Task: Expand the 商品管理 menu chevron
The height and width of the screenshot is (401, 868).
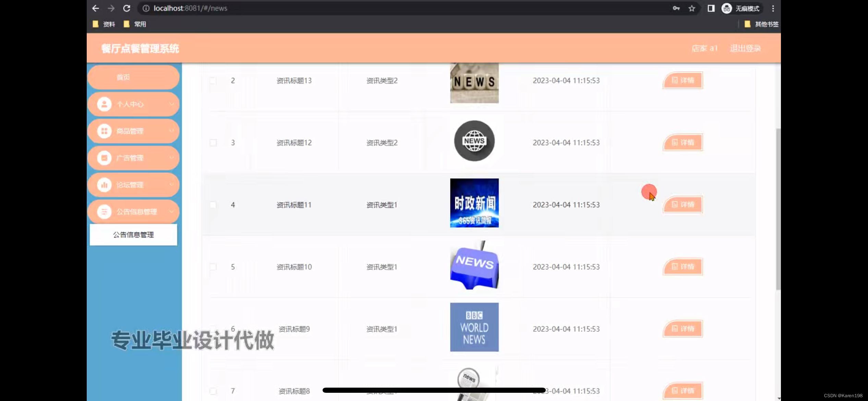Action: tap(171, 131)
